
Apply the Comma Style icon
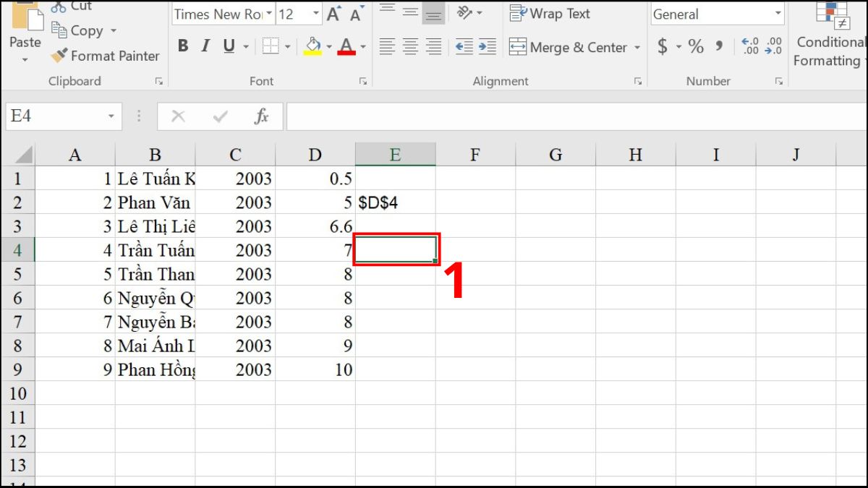(718, 47)
